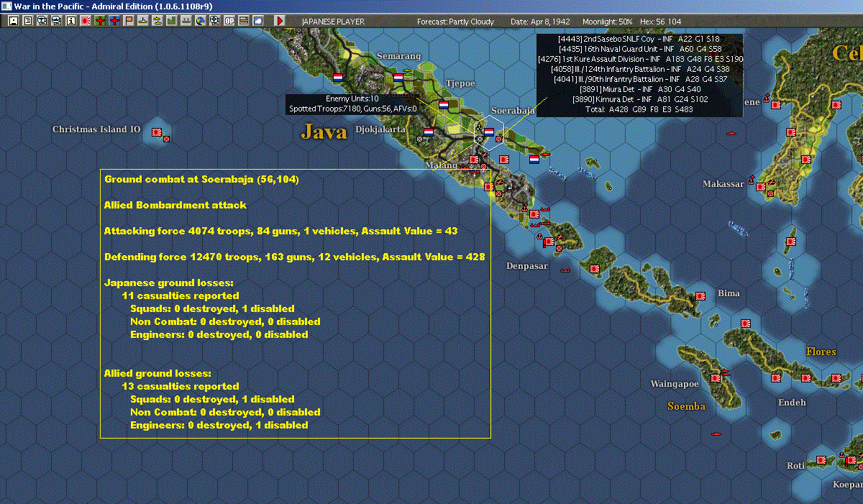
Task: Click the Malang city label
Action: point(442,165)
